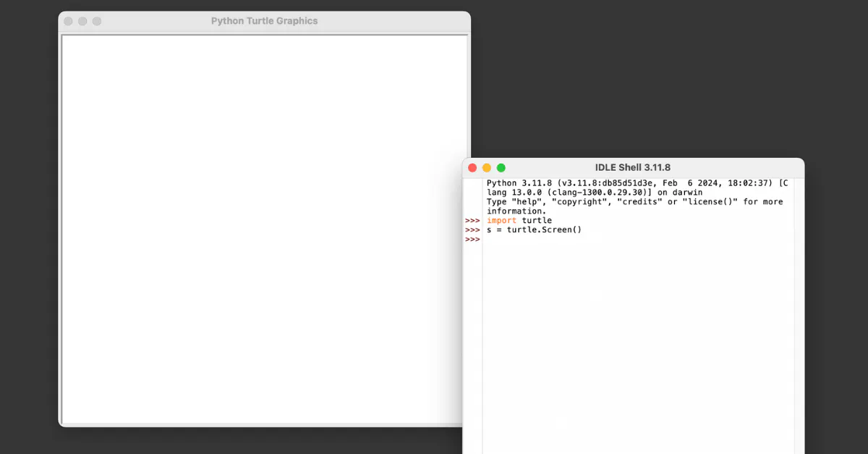Click the orange "import" keyword
This screenshot has width=868, height=454.
pos(501,220)
